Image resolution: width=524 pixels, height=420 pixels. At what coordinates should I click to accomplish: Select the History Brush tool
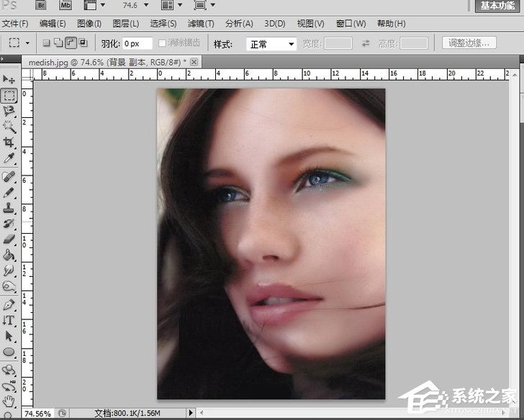(9, 224)
